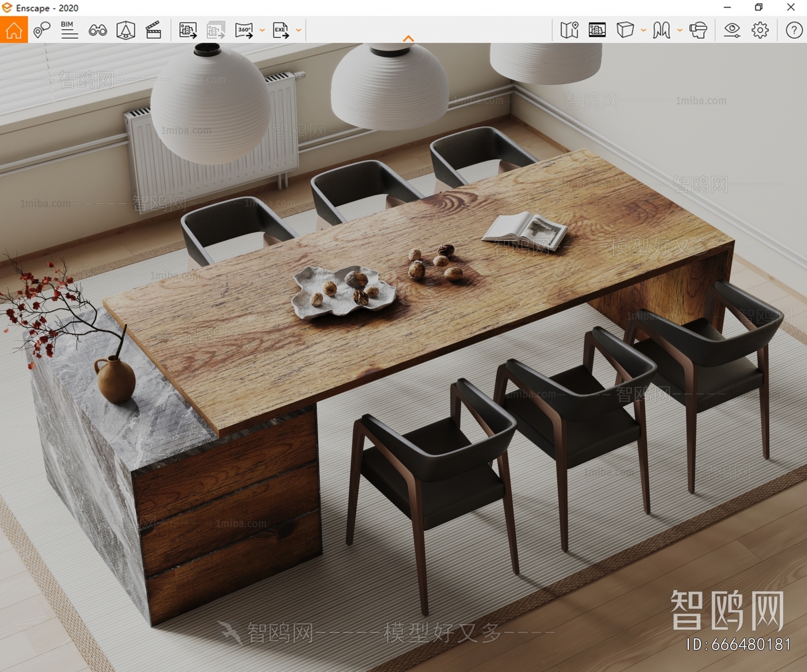Open the view management binoculars icon
The image size is (807, 672).
[x=98, y=30]
